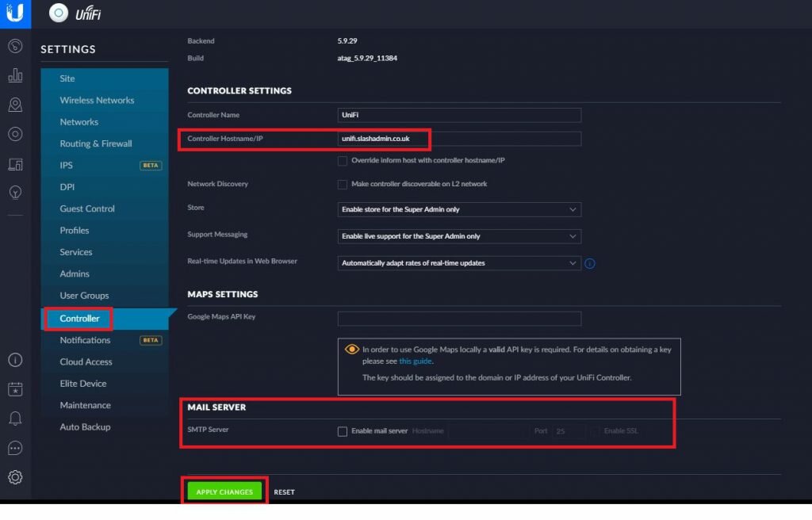Click the Apply Changes button
812x520 pixels.
(x=224, y=492)
